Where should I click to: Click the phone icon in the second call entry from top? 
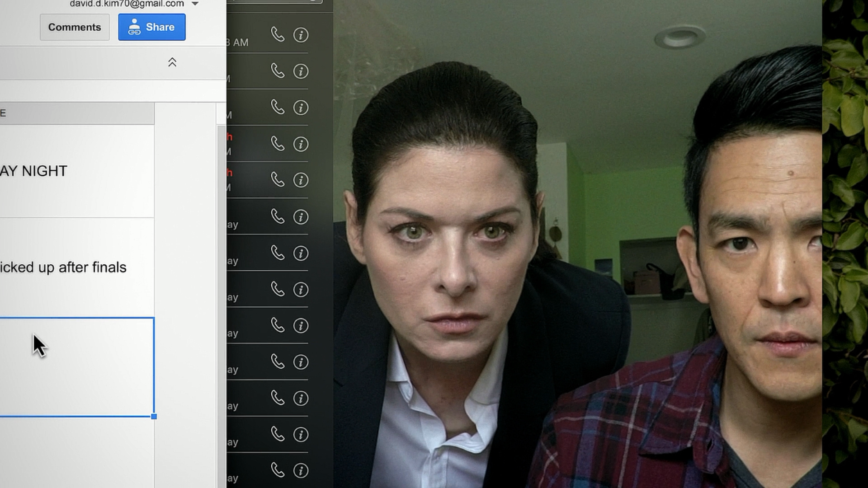[x=278, y=71]
